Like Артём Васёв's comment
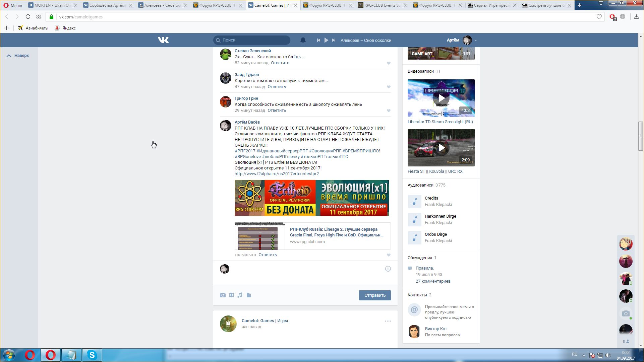 pos(389,255)
